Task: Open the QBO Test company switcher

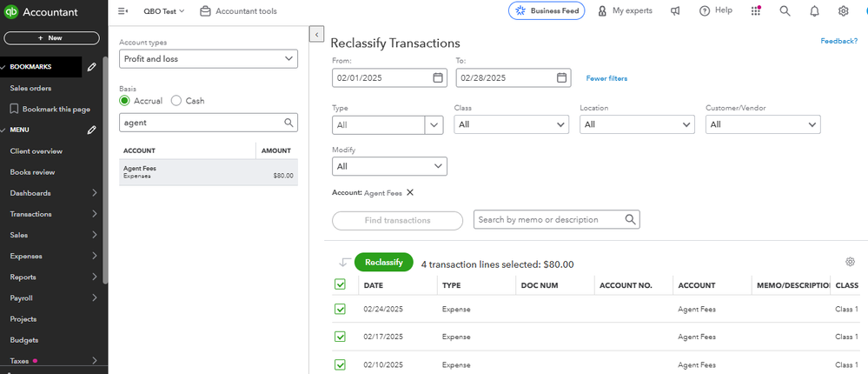Action: coord(164,11)
